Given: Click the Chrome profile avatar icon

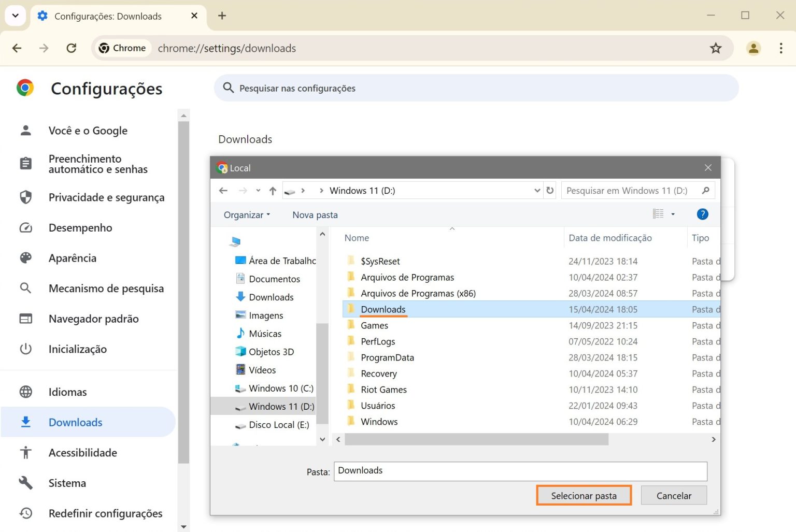Looking at the screenshot, I should (754, 48).
